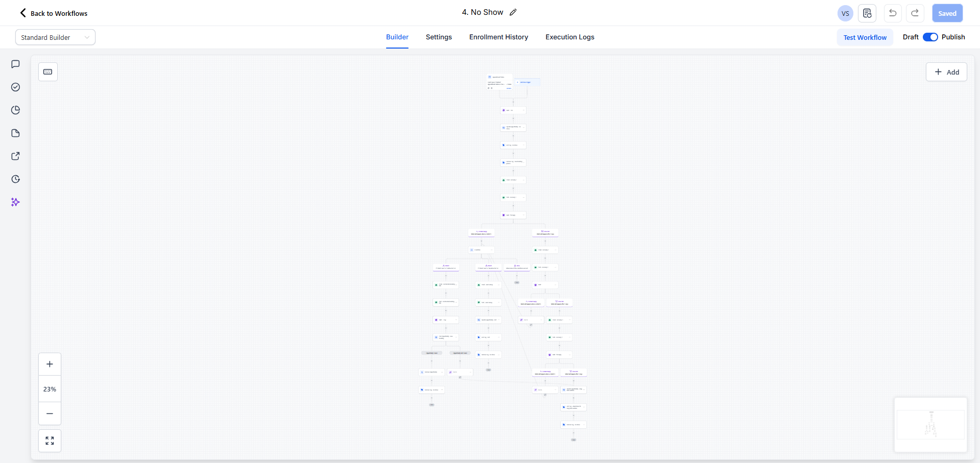Click the workflow minimap thumbnail
The height and width of the screenshot is (463, 980).
[x=930, y=425]
